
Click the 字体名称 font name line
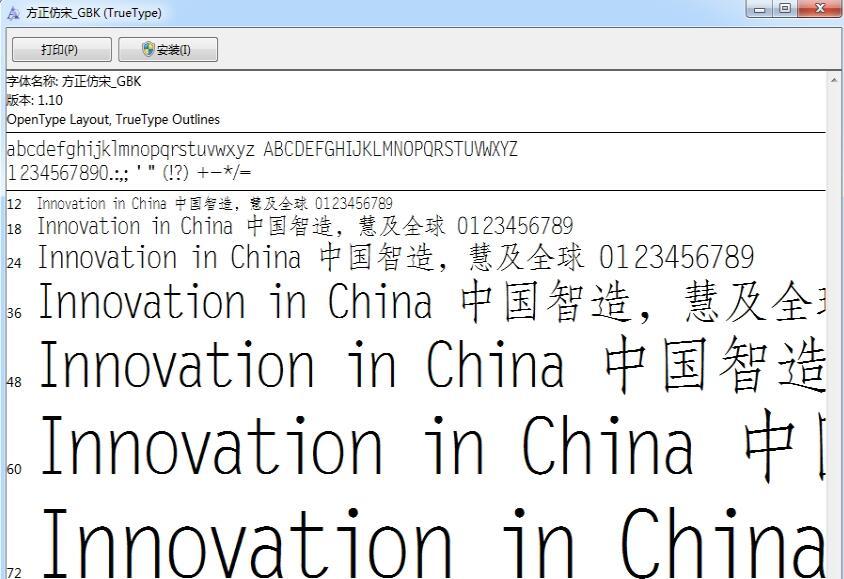point(74,82)
